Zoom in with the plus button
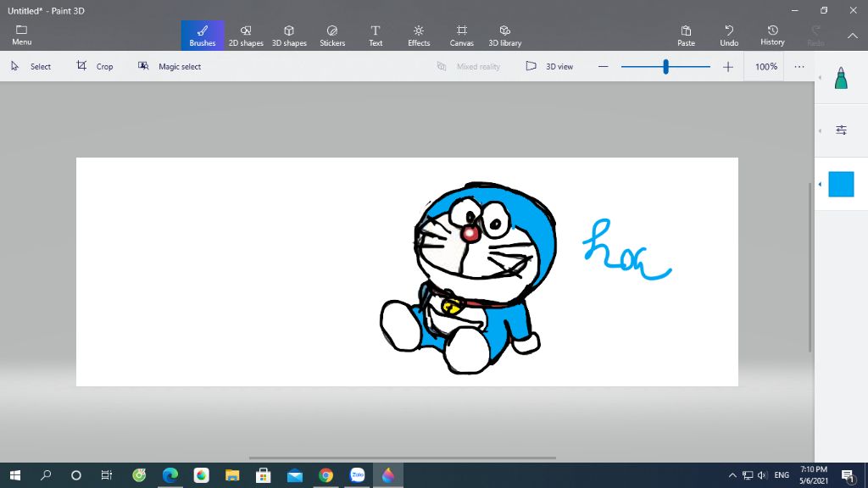 pos(728,67)
